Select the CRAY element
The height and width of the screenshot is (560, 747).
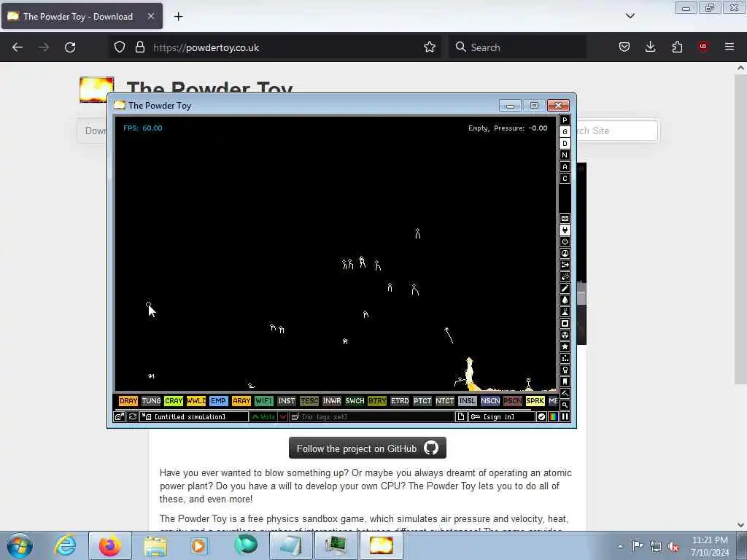tap(174, 401)
